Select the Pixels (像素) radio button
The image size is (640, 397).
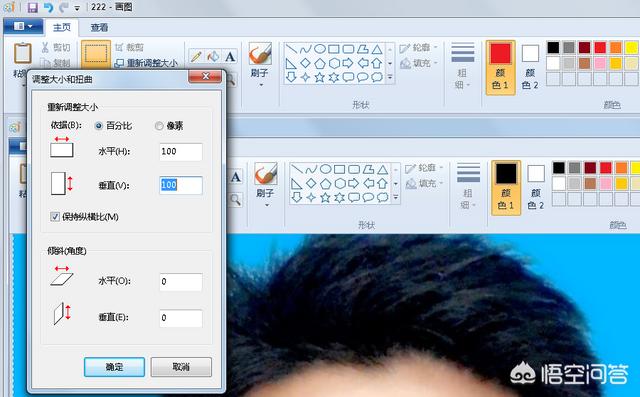pyautogui.click(x=159, y=126)
